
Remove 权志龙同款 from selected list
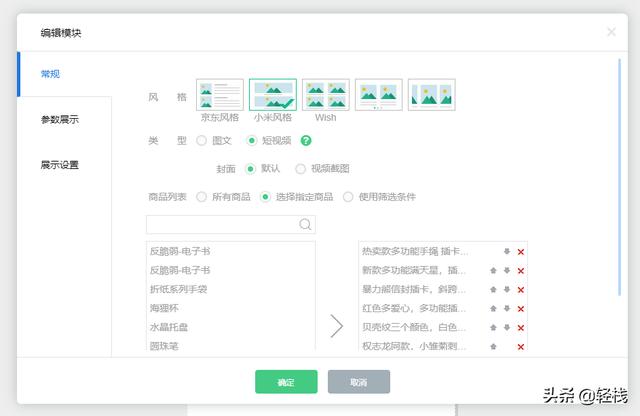coord(520,347)
